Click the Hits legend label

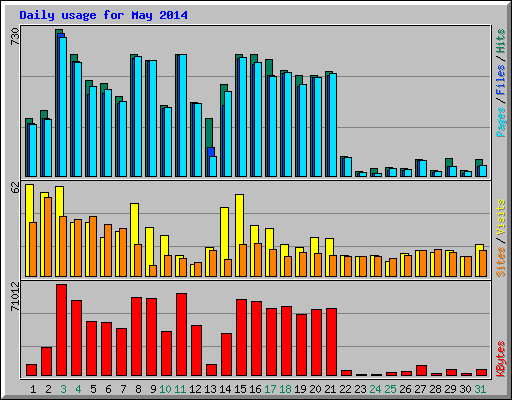tap(501, 41)
